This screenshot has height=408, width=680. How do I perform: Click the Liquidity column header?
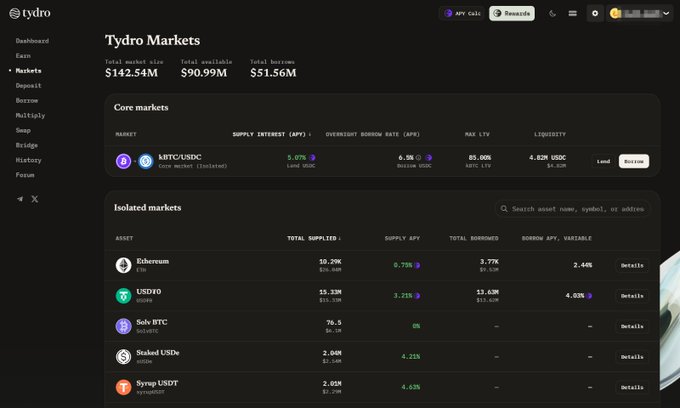[x=550, y=134]
